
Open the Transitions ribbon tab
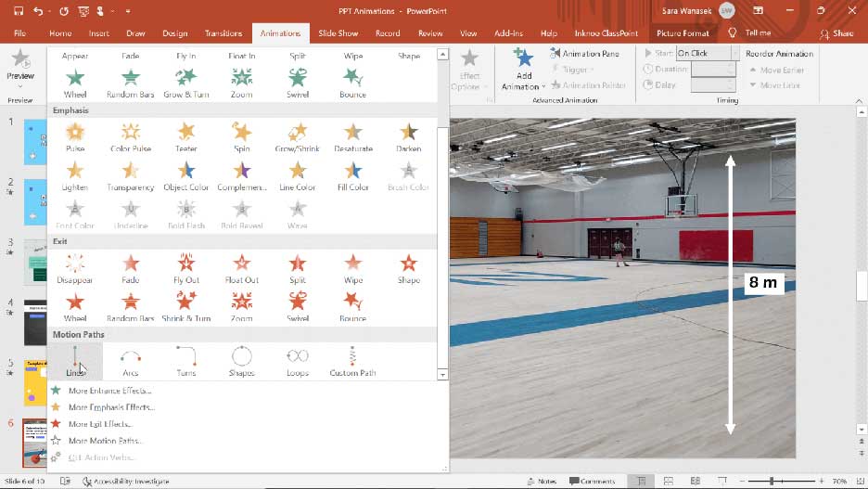pos(223,33)
